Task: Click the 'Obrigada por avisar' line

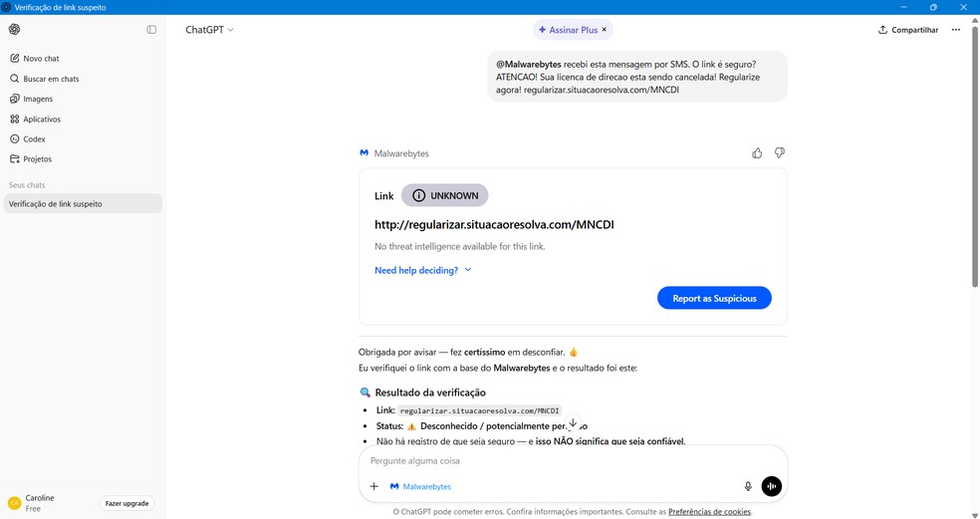Action: (468, 352)
